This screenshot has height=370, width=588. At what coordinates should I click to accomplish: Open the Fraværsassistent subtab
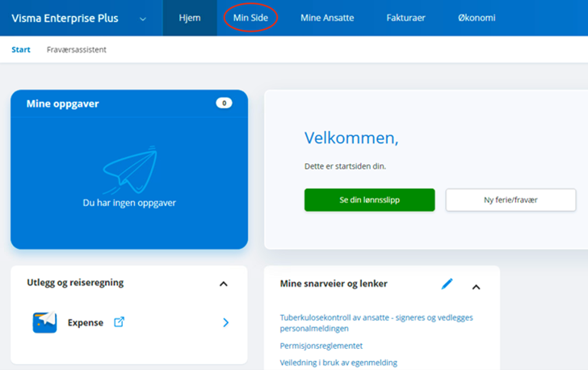[x=76, y=50]
